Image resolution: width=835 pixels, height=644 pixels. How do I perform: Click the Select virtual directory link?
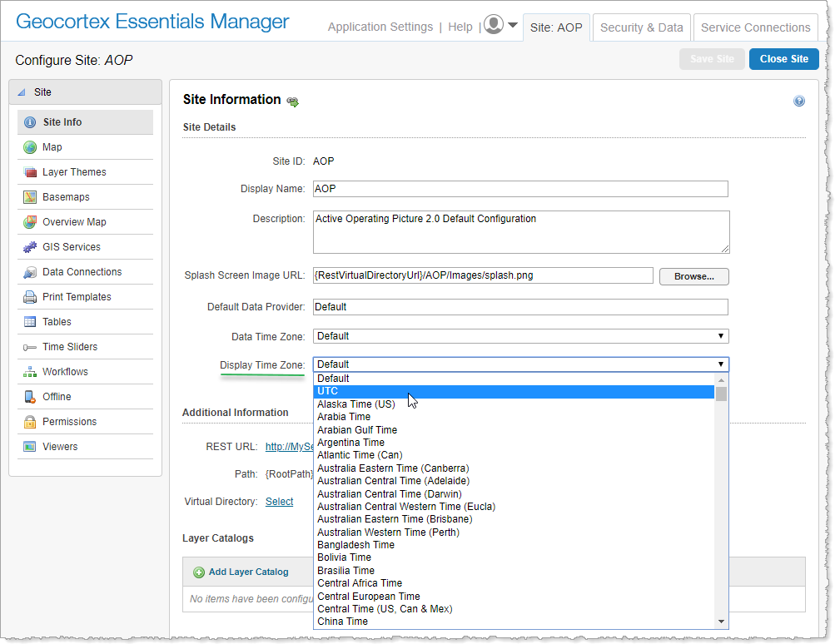click(279, 502)
